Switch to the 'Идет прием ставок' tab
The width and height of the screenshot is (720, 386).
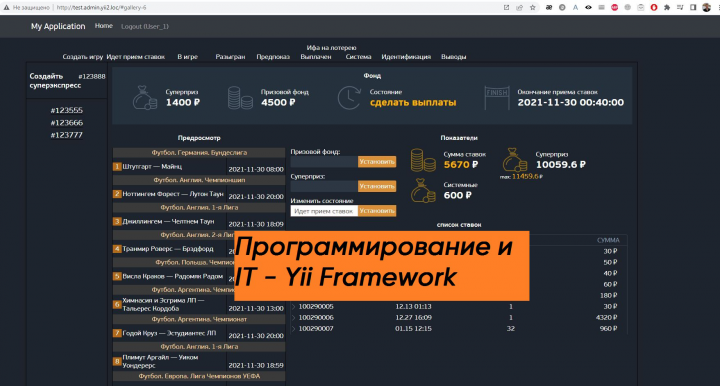tap(135, 57)
